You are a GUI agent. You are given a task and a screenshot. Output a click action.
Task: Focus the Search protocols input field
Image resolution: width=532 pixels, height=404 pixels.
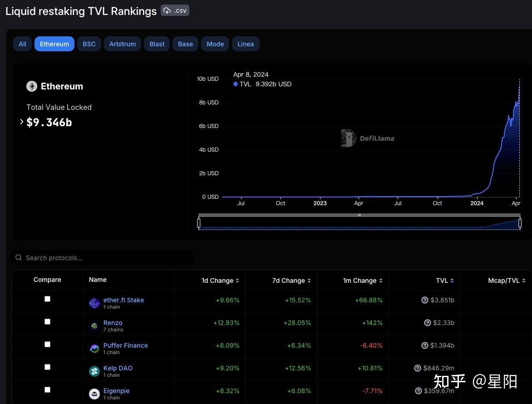pyautogui.click(x=103, y=258)
